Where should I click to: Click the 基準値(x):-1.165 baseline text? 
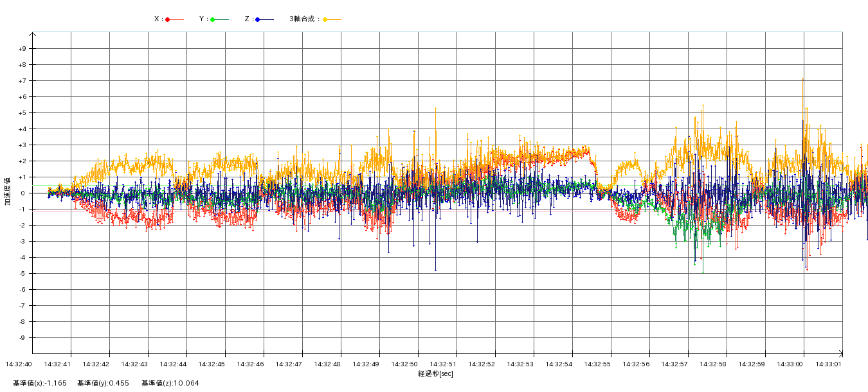[40, 384]
